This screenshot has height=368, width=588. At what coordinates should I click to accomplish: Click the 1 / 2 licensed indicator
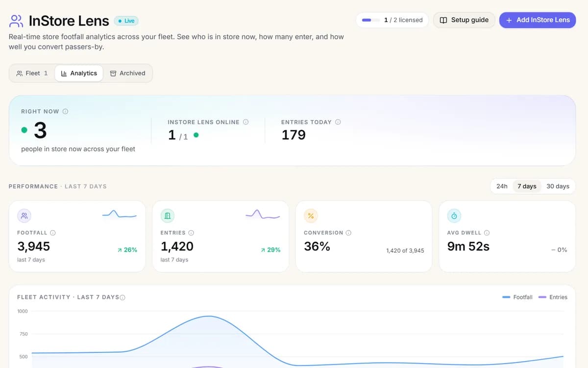tap(392, 20)
